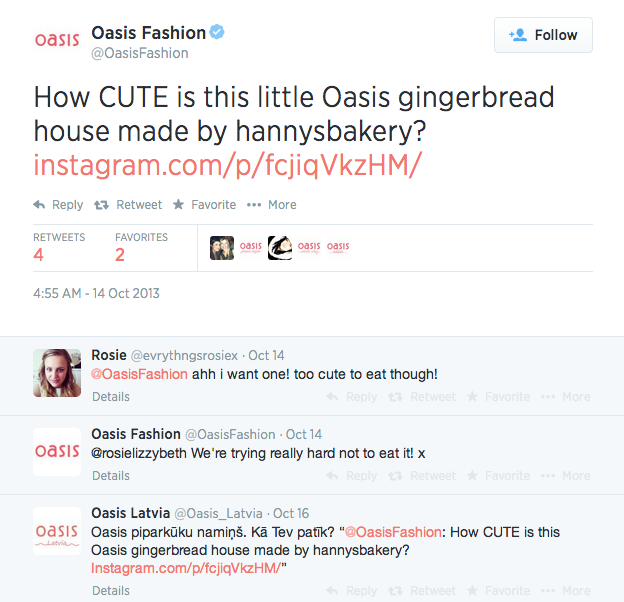Click first retweeter avatar thumbnail
The width and height of the screenshot is (624, 602).
pos(222,248)
